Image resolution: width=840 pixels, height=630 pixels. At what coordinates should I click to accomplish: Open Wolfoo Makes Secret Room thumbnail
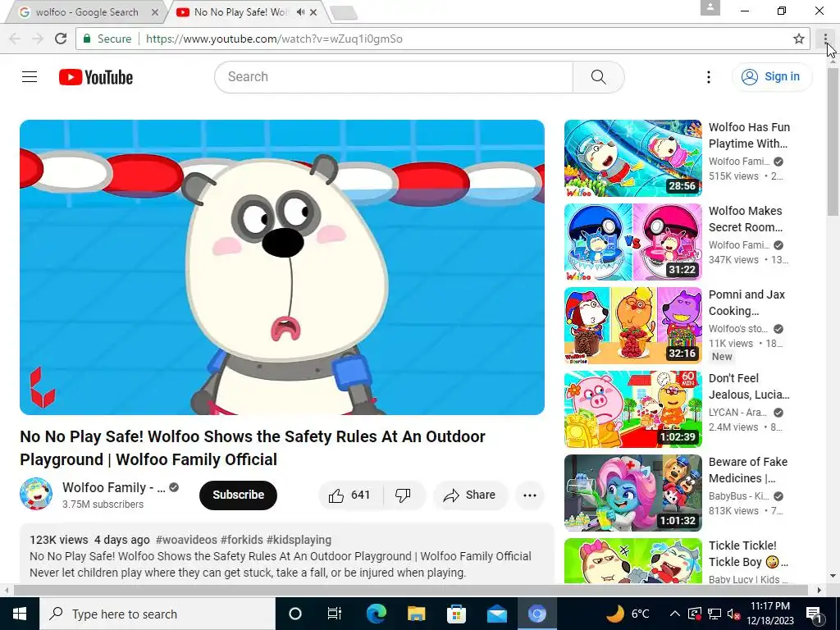click(632, 242)
